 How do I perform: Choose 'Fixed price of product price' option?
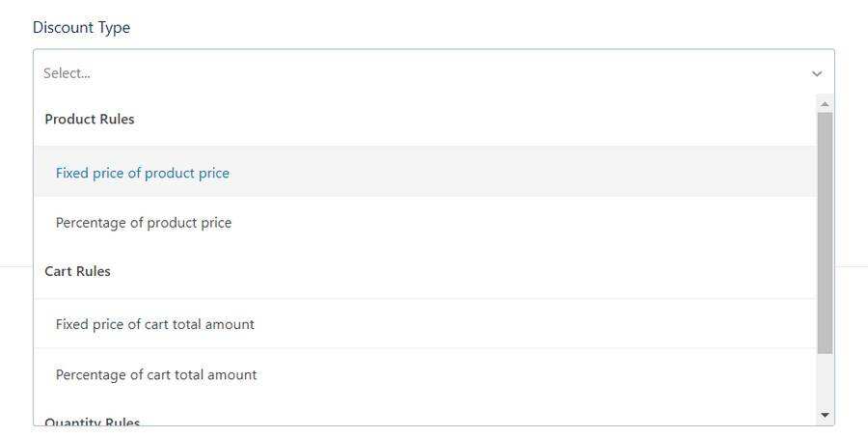click(x=143, y=174)
